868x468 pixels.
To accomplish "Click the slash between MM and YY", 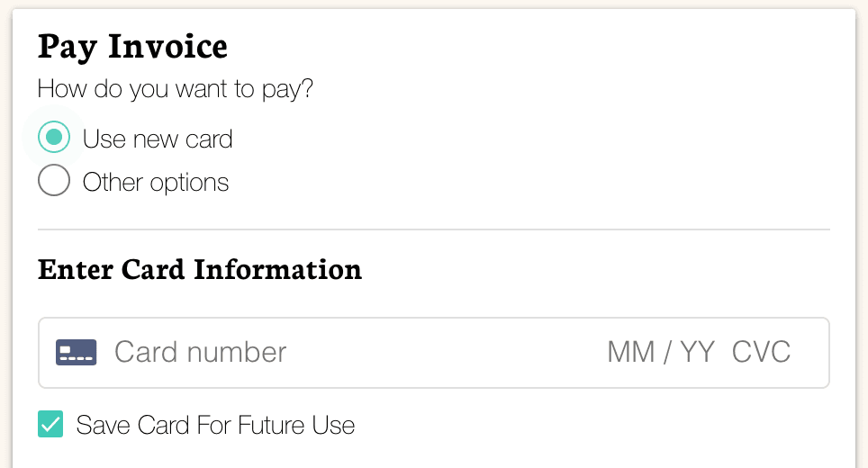I will point(667,352).
